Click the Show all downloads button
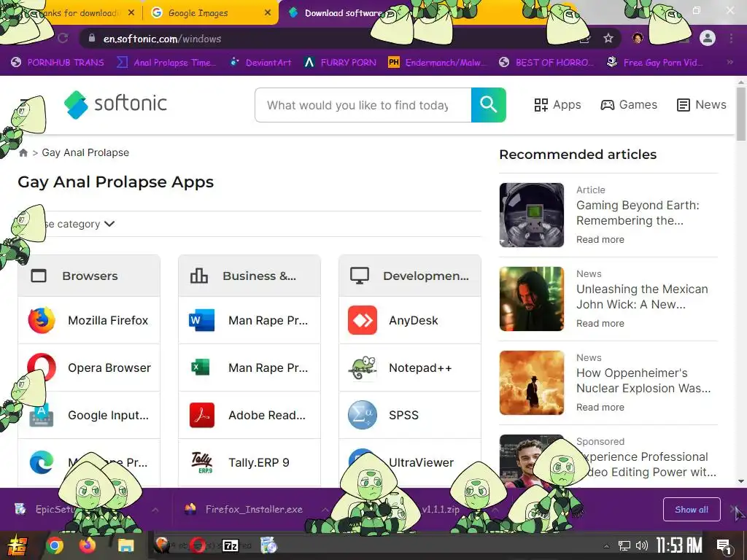 pyautogui.click(x=692, y=510)
